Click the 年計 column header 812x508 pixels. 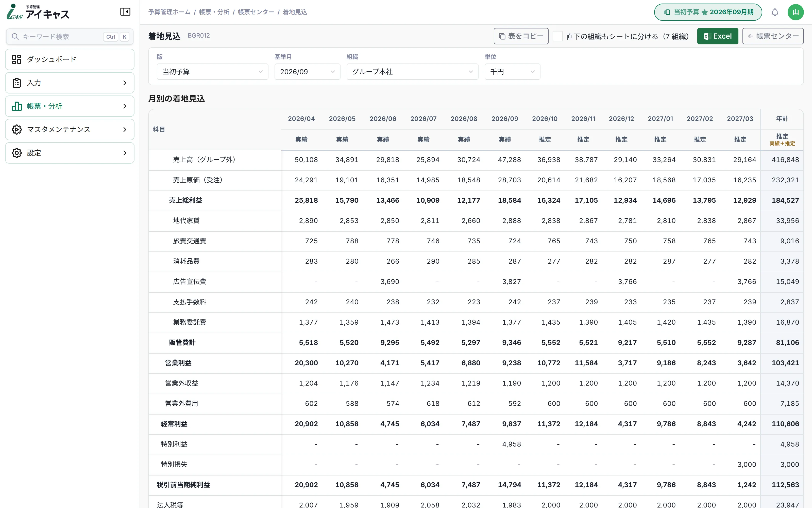pos(782,119)
